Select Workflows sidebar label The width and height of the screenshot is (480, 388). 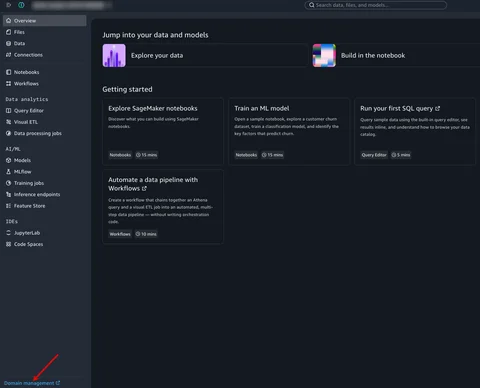coord(26,84)
